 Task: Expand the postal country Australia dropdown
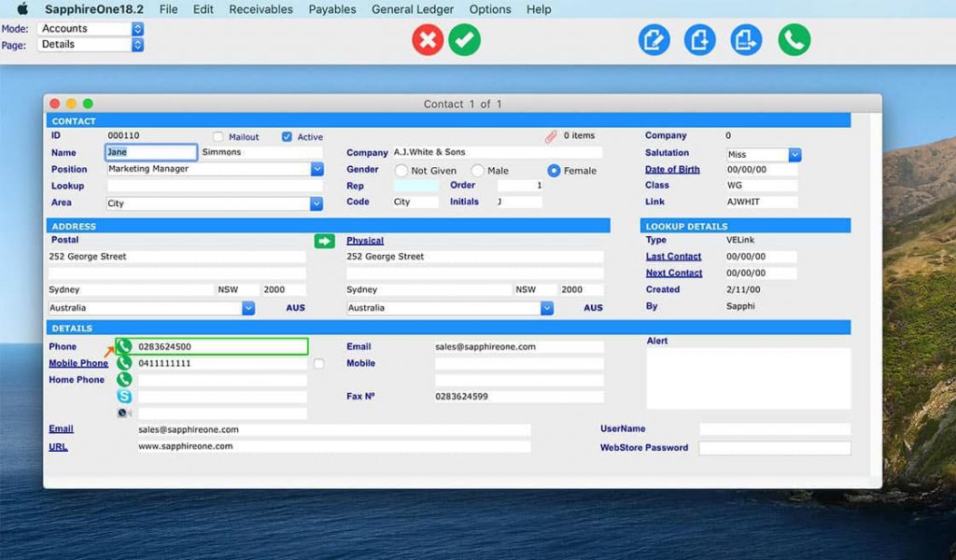click(x=248, y=308)
